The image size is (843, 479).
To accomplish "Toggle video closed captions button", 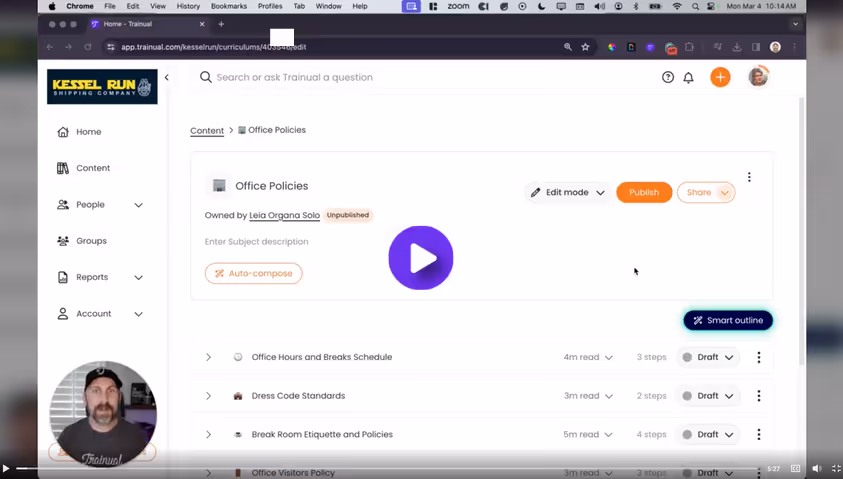I will click(796, 469).
